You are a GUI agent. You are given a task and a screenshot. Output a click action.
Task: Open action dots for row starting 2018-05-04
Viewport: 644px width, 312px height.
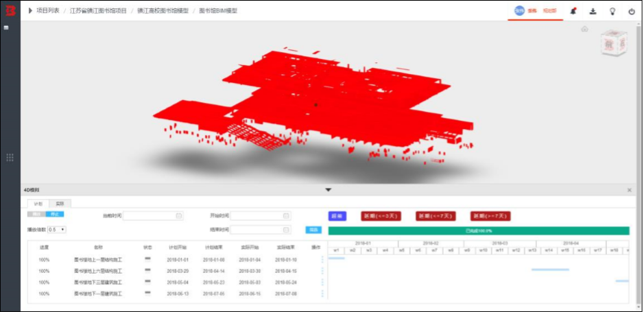tap(322, 283)
